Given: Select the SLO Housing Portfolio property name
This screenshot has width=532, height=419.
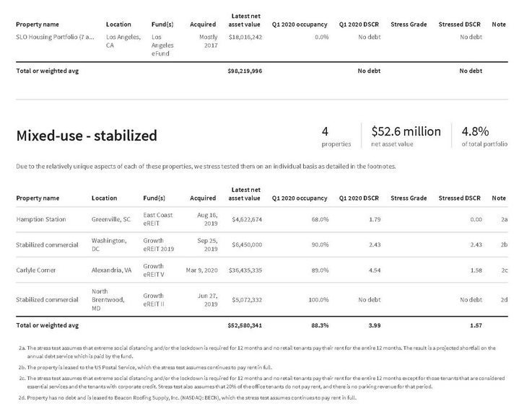Looking at the screenshot, I should point(54,36).
